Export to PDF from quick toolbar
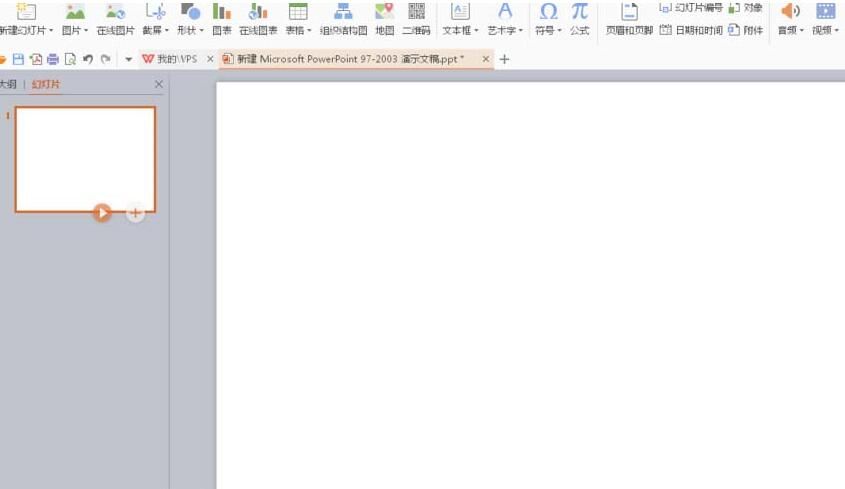Screen dimensions: 845x489 click(x=36, y=59)
